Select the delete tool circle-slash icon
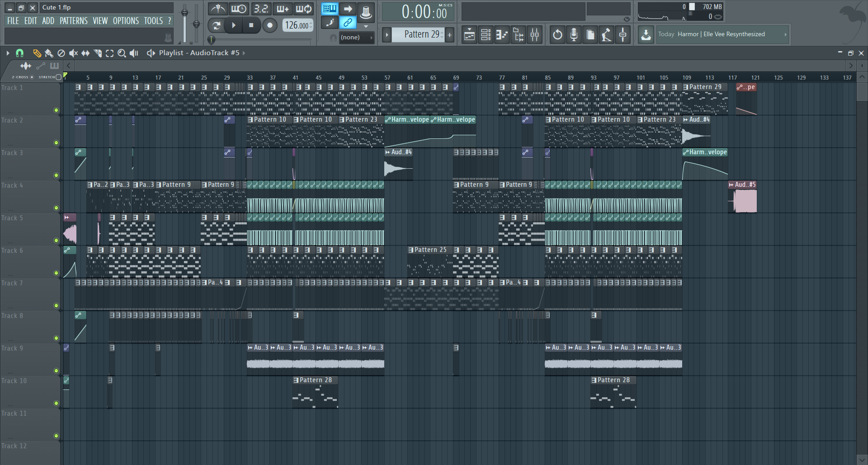Screen dimensions: 868x465 [61, 53]
